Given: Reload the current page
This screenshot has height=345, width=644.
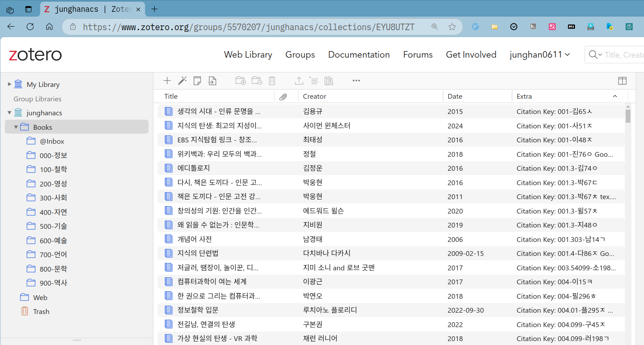Looking at the screenshot, I should 30,27.
